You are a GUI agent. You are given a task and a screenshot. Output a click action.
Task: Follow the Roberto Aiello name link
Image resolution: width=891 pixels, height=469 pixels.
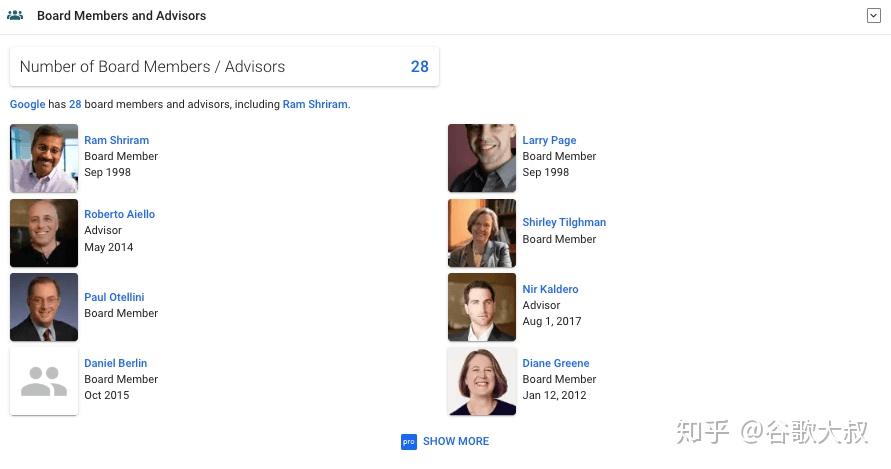(119, 214)
